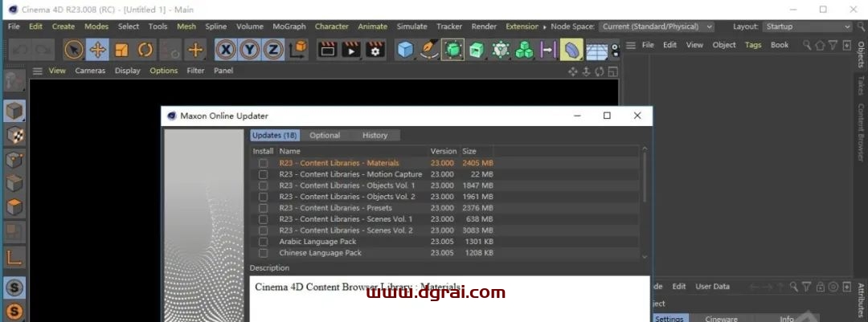Image resolution: width=868 pixels, height=322 pixels.
Task: Choose the Scale tool
Action: [121, 50]
